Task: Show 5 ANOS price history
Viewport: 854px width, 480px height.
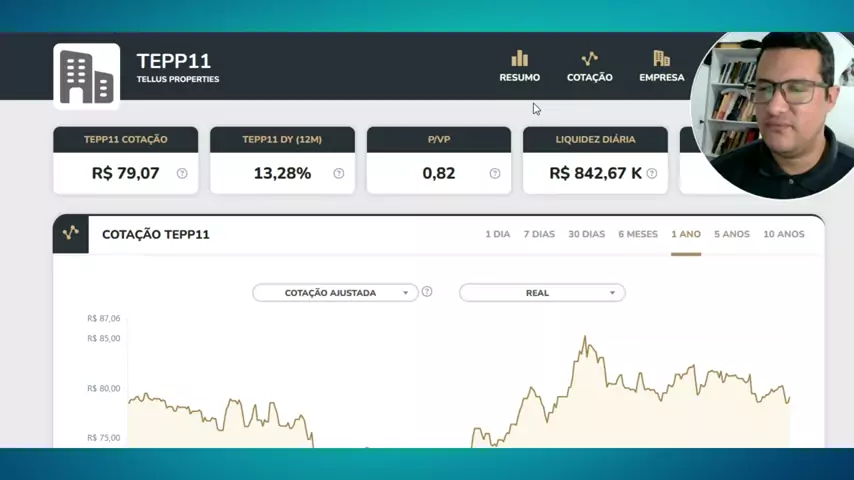Action: point(731,234)
